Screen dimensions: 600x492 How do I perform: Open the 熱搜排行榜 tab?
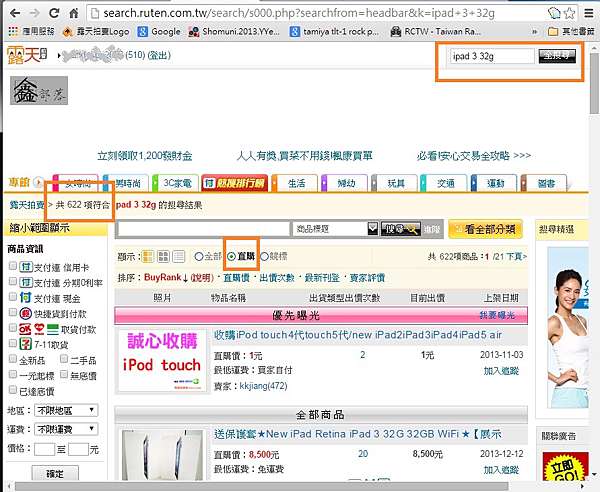pos(235,183)
